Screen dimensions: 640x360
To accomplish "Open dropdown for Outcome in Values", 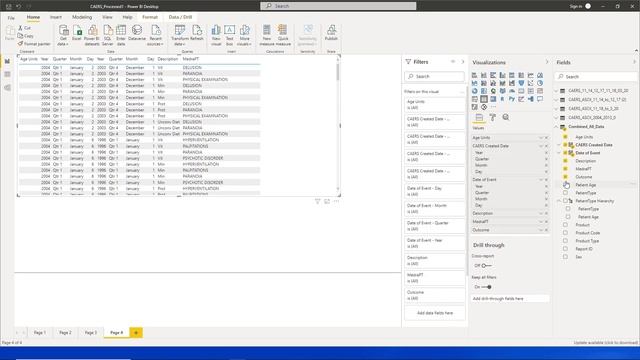I will coord(541,230).
